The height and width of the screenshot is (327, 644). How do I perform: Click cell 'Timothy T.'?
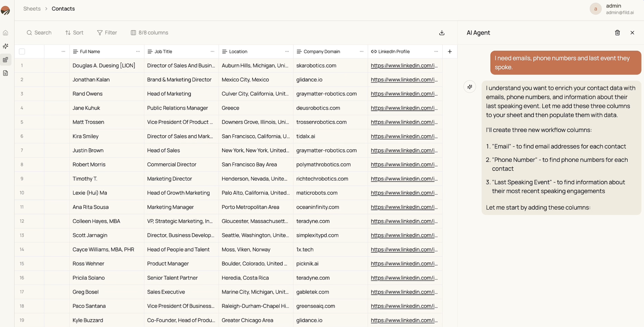tap(107, 179)
